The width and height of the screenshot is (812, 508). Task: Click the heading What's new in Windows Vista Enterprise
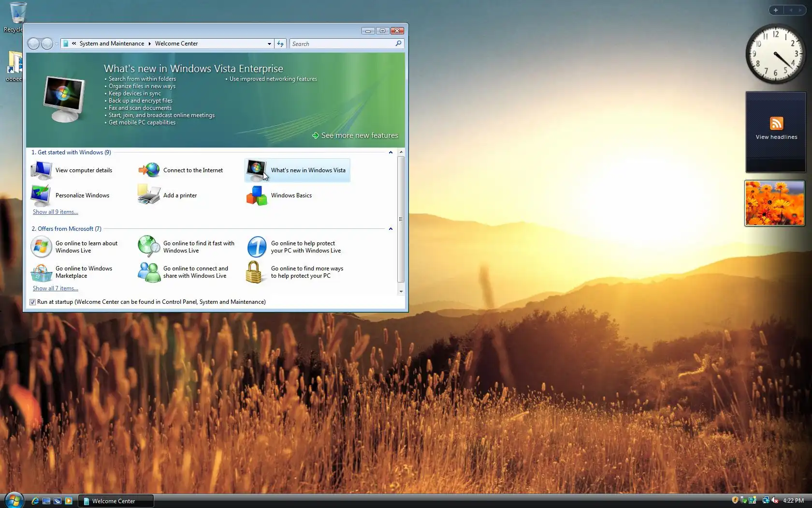193,69
